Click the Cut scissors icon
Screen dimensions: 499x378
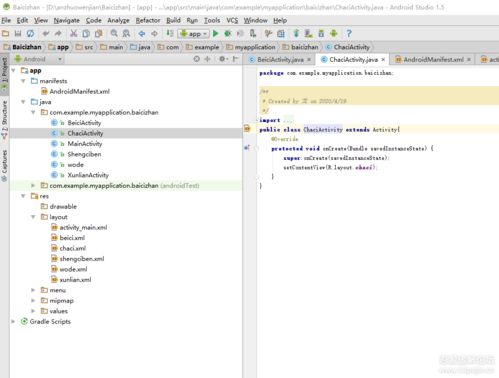[73, 34]
